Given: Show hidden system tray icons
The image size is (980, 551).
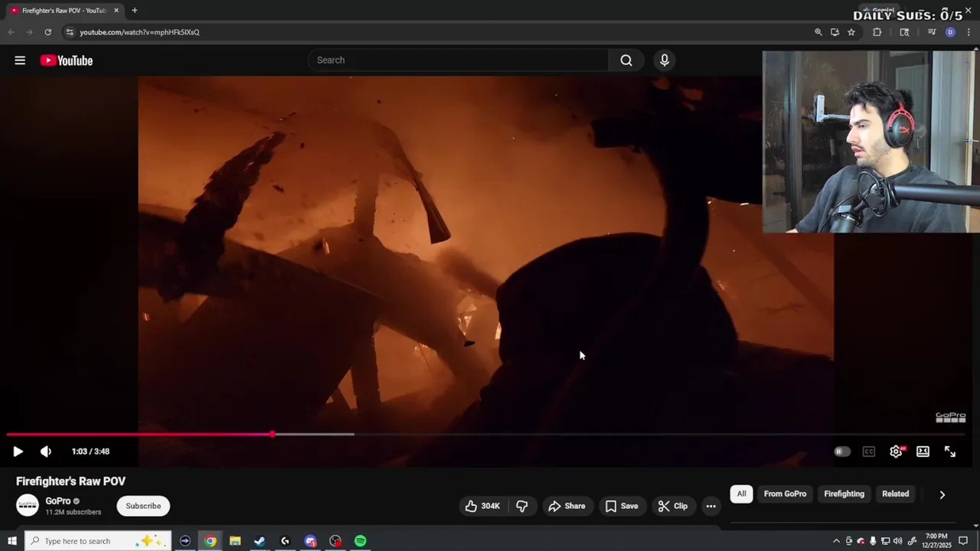Looking at the screenshot, I should 836,541.
